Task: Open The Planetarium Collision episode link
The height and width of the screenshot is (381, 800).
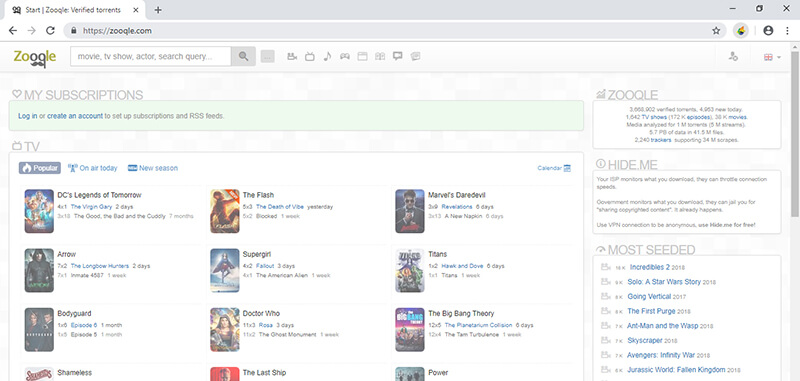Action: (x=478, y=325)
